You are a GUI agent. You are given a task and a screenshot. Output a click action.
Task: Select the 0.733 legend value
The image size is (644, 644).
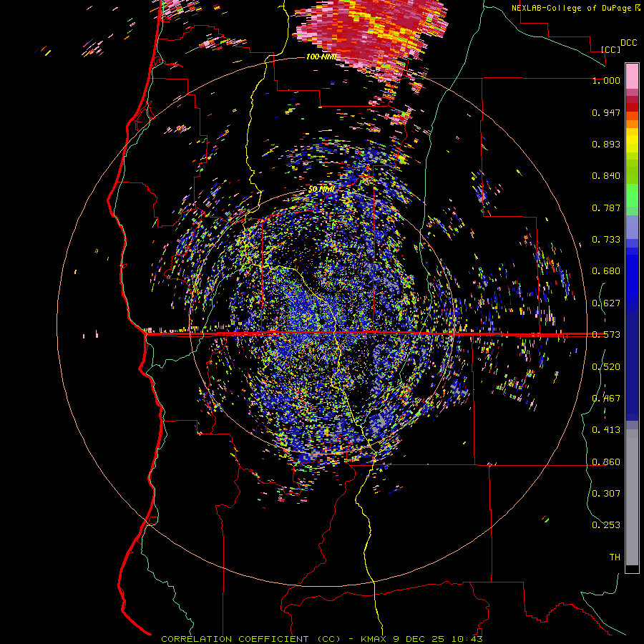click(x=606, y=240)
